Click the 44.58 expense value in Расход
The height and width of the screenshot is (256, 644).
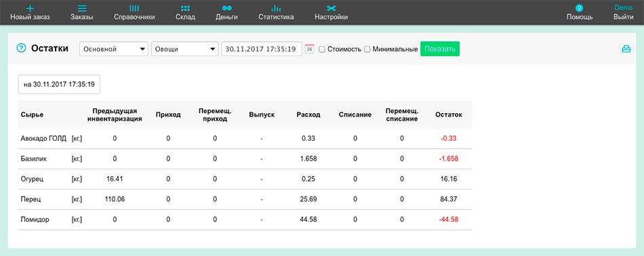point(308,219)
